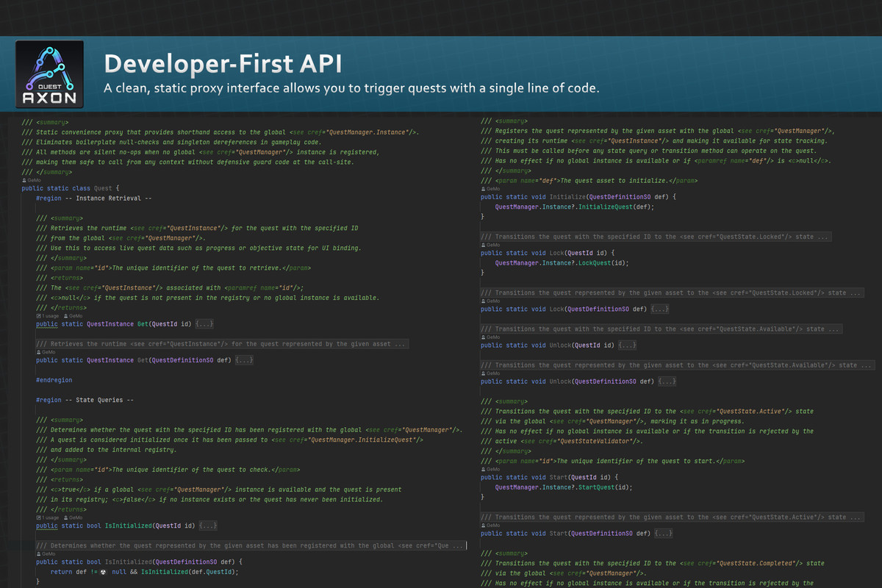Click the '1 usage' hint above Get(QuestId id)

point(48,315)
